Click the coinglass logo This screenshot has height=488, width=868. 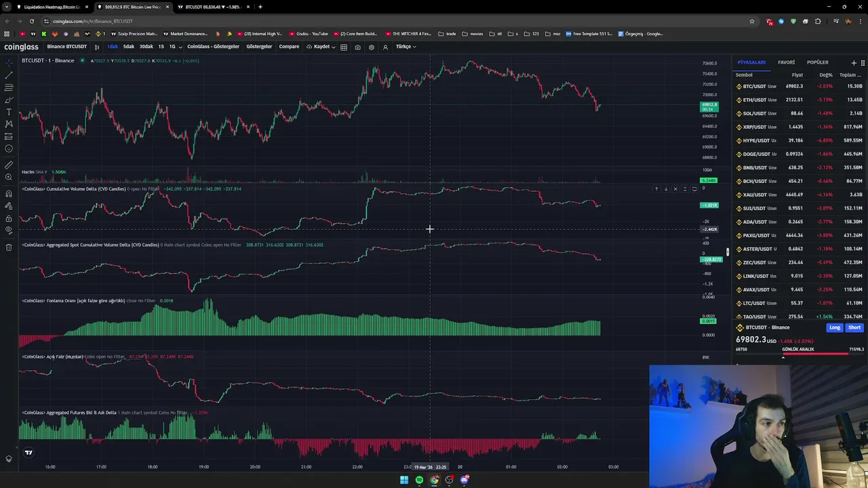point(21,47)
